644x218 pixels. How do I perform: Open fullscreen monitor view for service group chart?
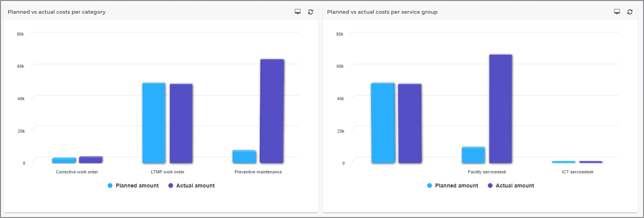click(x=617, y=12)
